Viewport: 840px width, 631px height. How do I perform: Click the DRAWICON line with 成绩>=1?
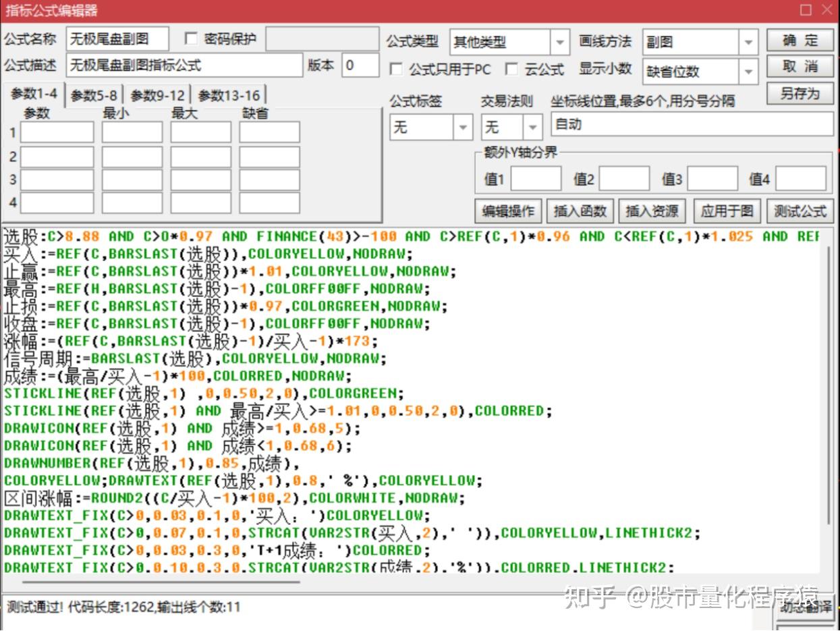click(x=183, y=428)
